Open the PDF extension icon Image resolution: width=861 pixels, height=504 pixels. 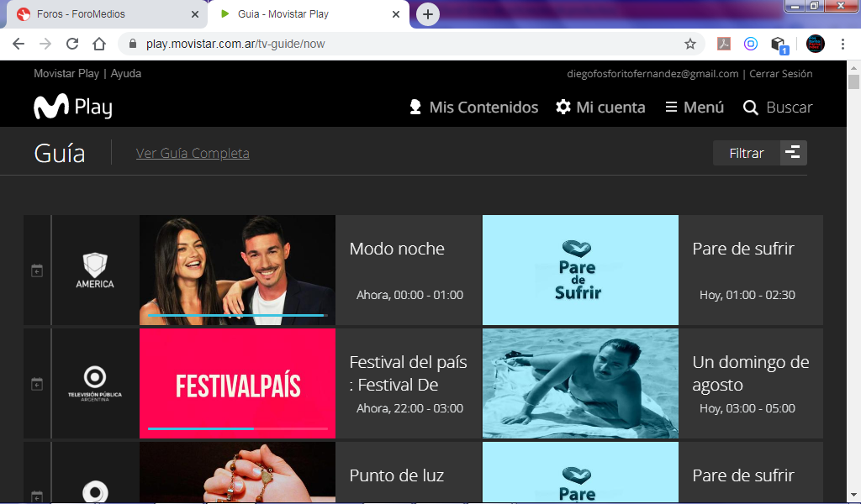pos(724,44)
